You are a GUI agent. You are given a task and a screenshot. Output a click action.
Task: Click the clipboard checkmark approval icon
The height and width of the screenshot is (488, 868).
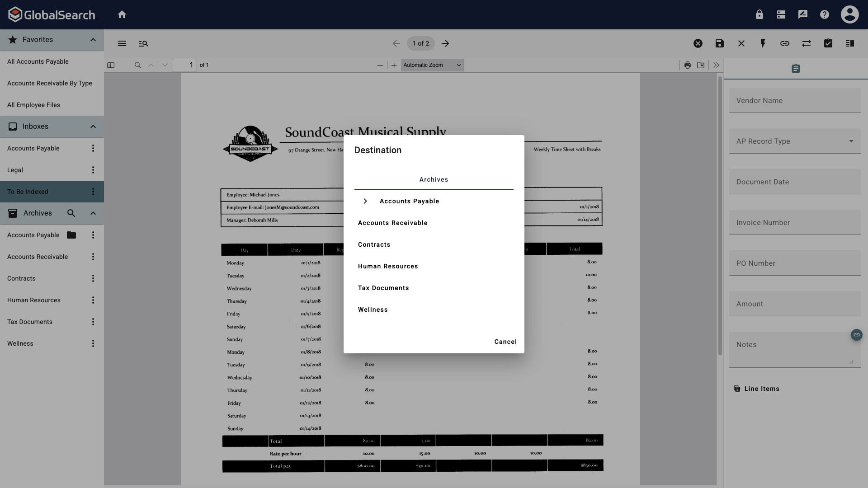[x=828, y=43]
